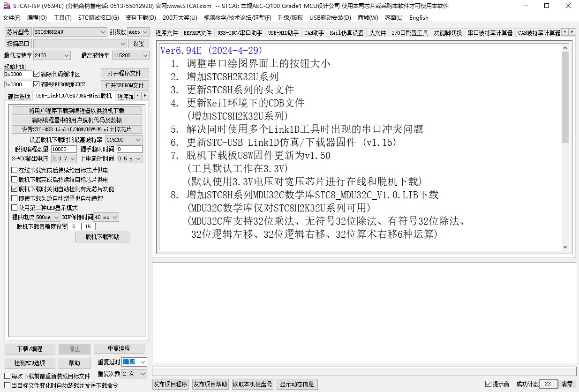The image size is (579, 392).
Task: Open the English menu
Action: coord(419,18)
